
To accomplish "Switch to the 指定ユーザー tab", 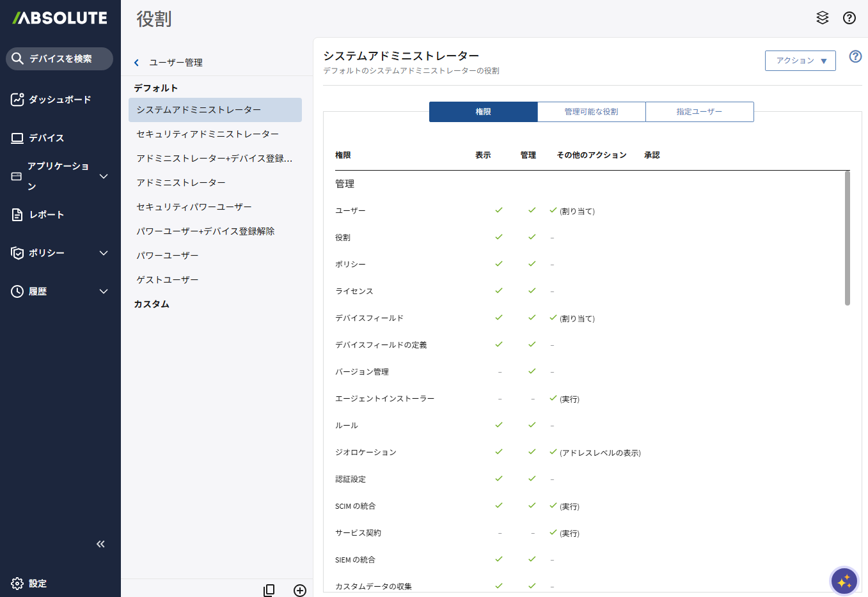I will 699,112.
